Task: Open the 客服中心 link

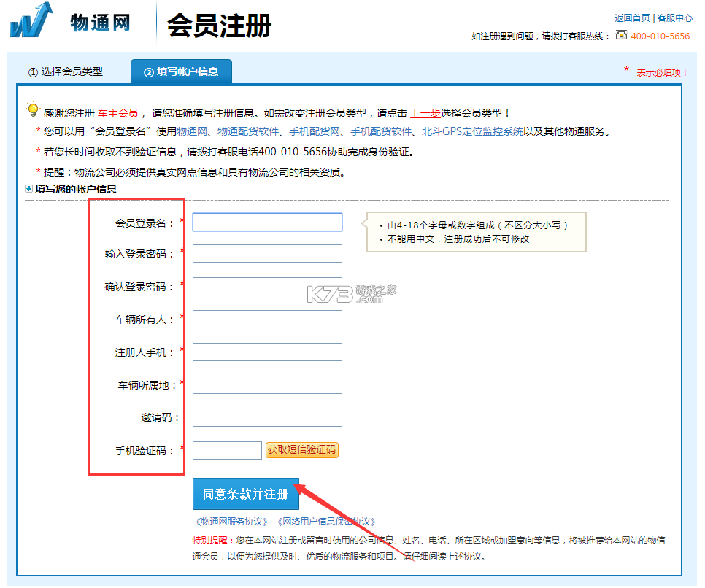Action: click(674, 18)
